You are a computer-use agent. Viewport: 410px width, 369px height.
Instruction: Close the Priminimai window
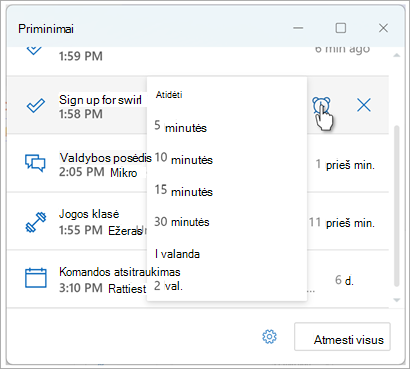383,28
